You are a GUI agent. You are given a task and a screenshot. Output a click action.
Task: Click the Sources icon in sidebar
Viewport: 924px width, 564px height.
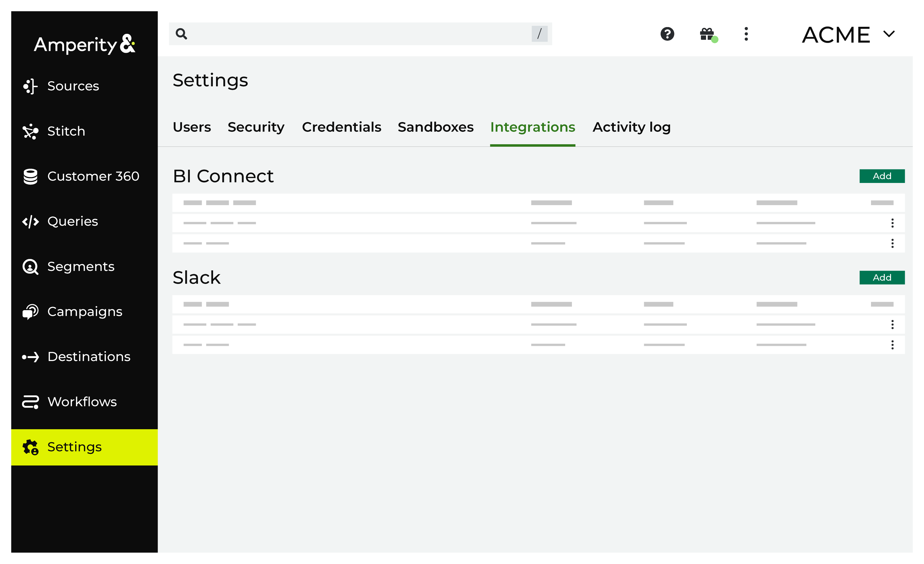[x=30, y=86]
